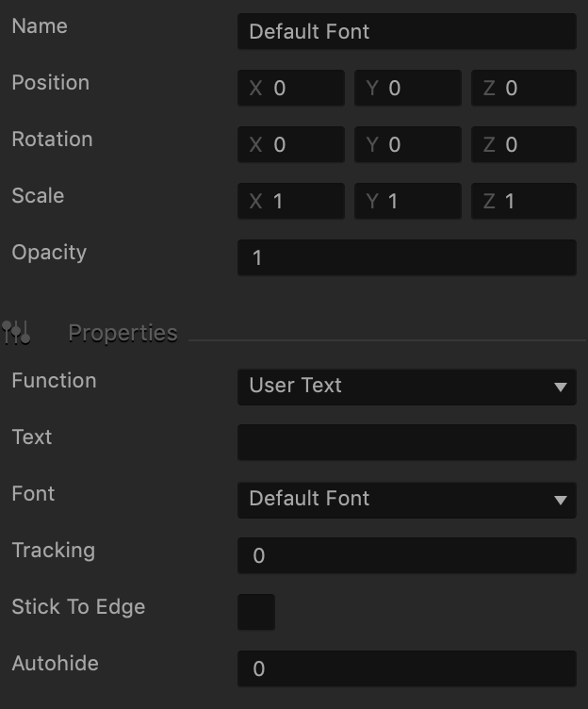Viewport: 588px width, 709px height.
Task: Click the Rotation Y input
Action: [x=408, y=144]
